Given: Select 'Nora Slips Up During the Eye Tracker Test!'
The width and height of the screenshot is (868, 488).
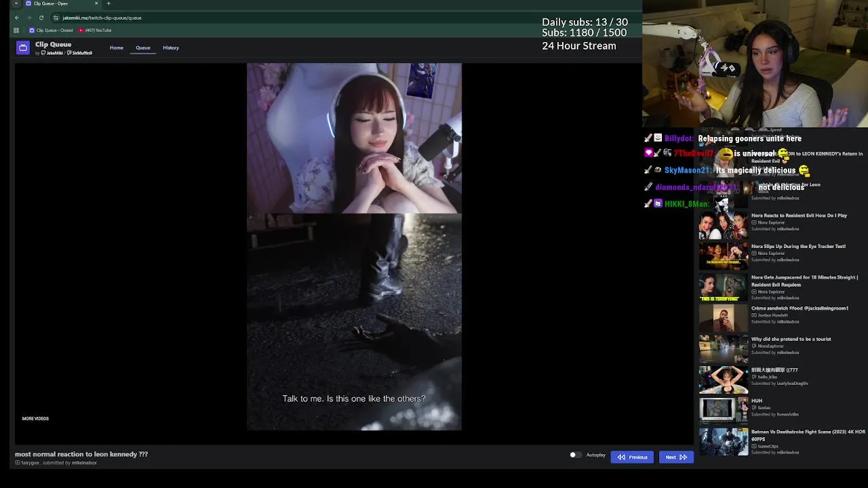Looking at the screenshot, I should click(798, 246).
